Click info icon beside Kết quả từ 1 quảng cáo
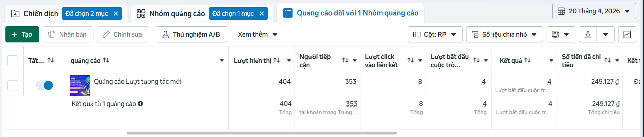Viewport: 644px width, 137px height. (141, 104)
